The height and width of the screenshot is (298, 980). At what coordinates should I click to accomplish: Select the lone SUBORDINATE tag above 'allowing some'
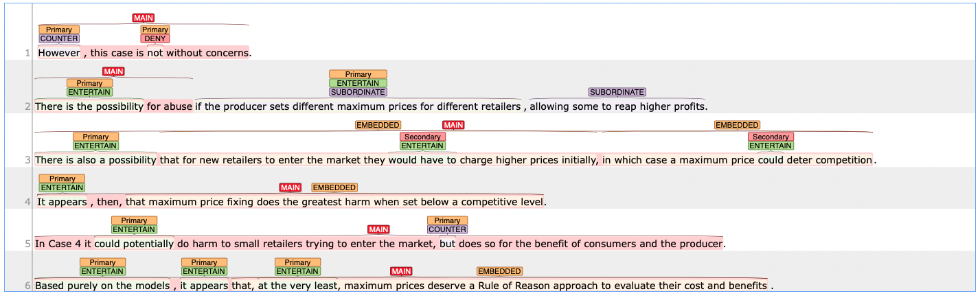coord(617,92)
